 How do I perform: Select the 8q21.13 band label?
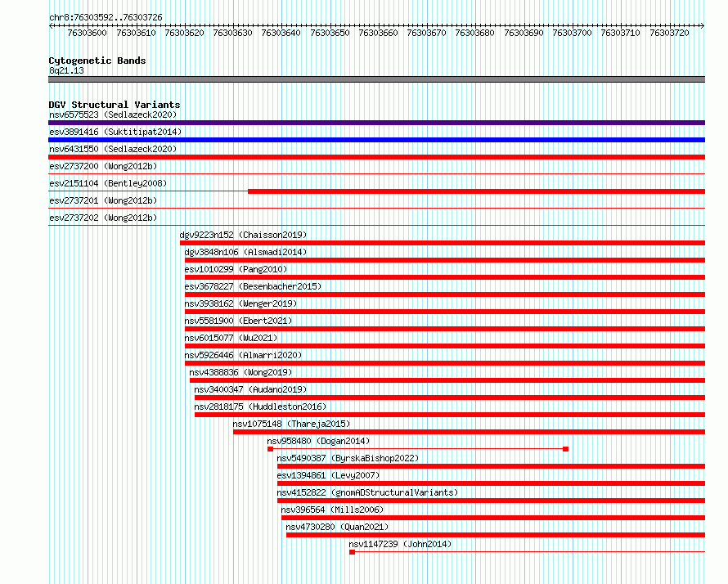66,70
